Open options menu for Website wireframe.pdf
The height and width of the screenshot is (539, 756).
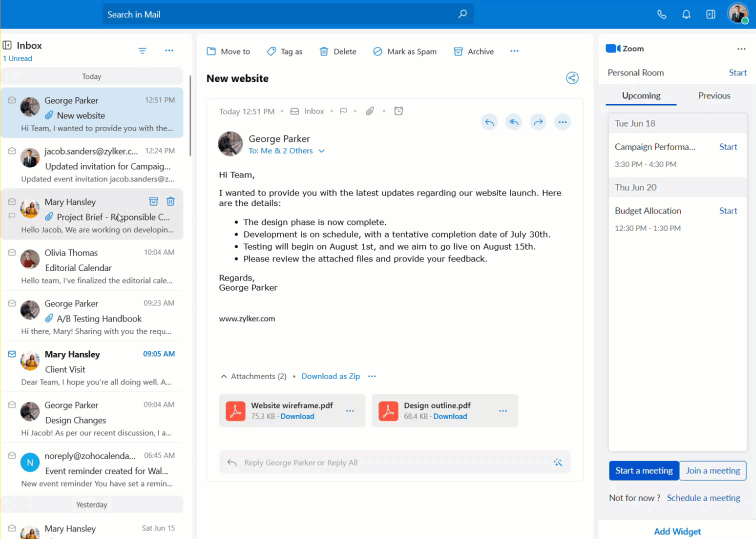(350, 411)
